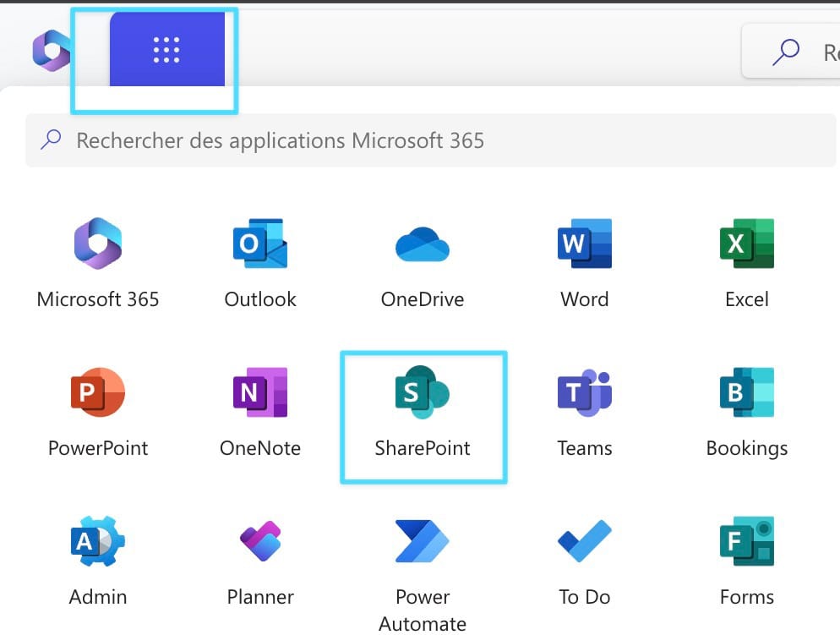Open Microsoft Forms app

[746, 560]
